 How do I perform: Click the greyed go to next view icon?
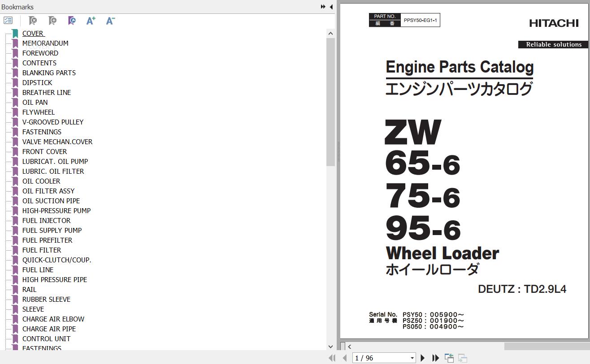(x=462, y=358)
